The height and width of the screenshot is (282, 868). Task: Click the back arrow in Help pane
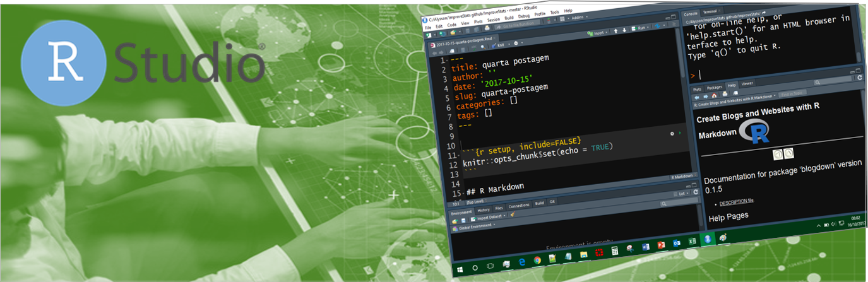697,97
